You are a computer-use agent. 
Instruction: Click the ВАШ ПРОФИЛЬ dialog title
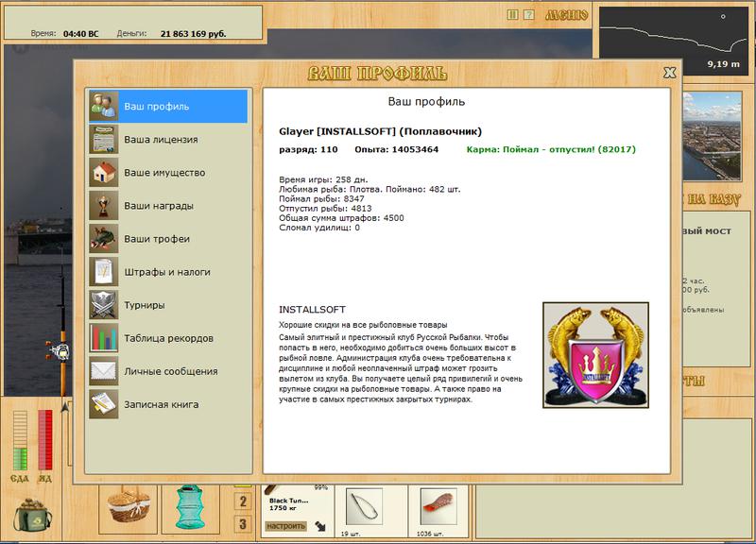[377, 74]
